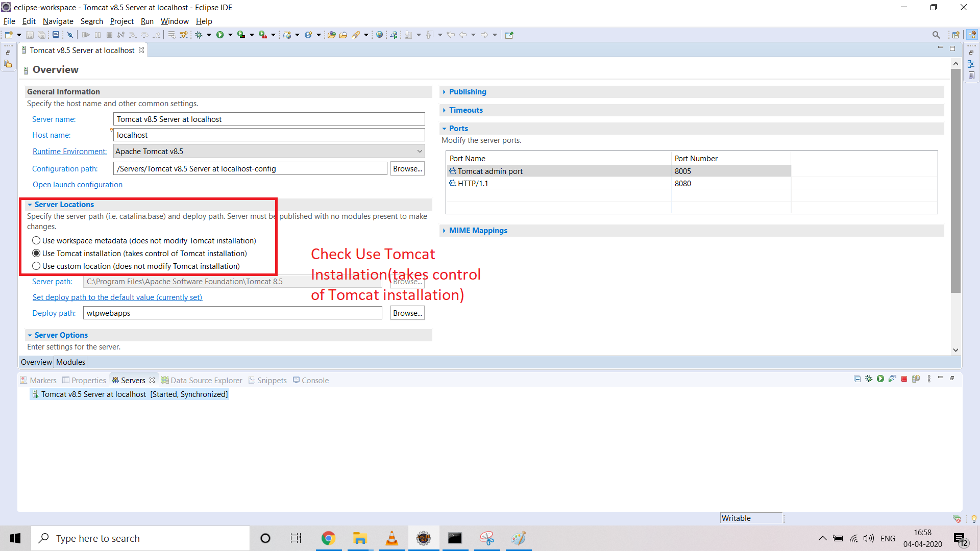The image size is (980, 551).
Task: Click Set deploy path to default value link
Action: (x=117, y=297)
